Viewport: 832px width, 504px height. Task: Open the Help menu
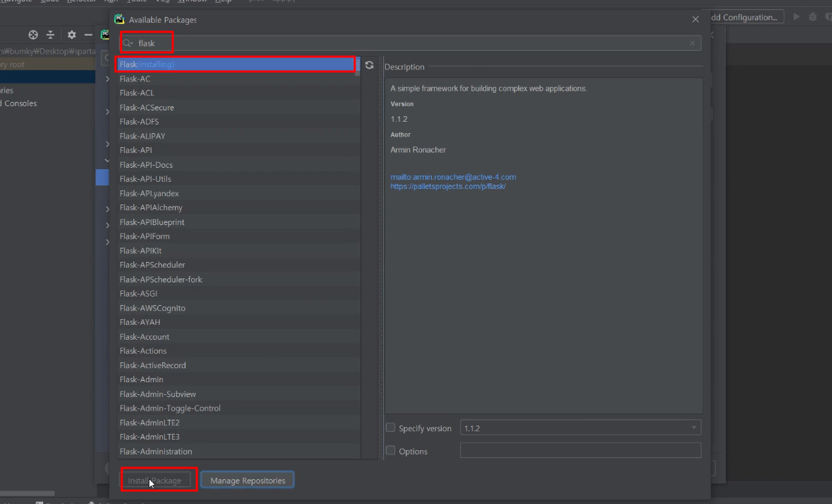[x=223, y=1]
